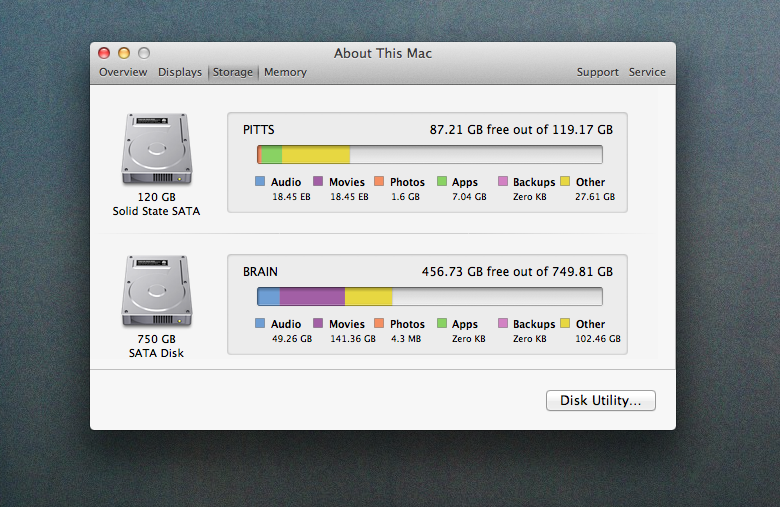Click the Movies purple swatch under PITTS
This screenshot has height=507, width=780.
coord(318,181)
